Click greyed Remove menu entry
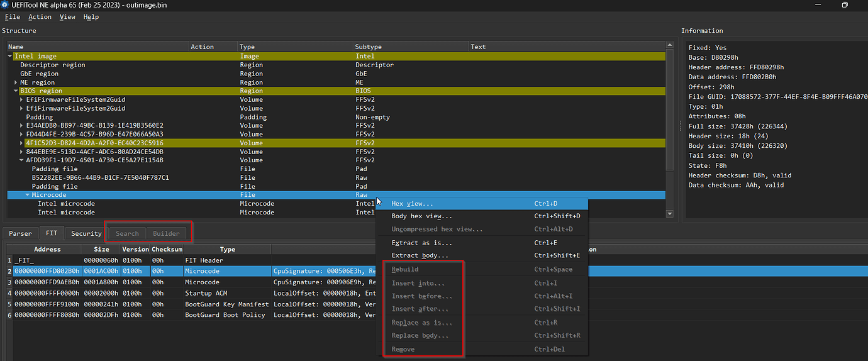The image size is (868, 361). 482,349
